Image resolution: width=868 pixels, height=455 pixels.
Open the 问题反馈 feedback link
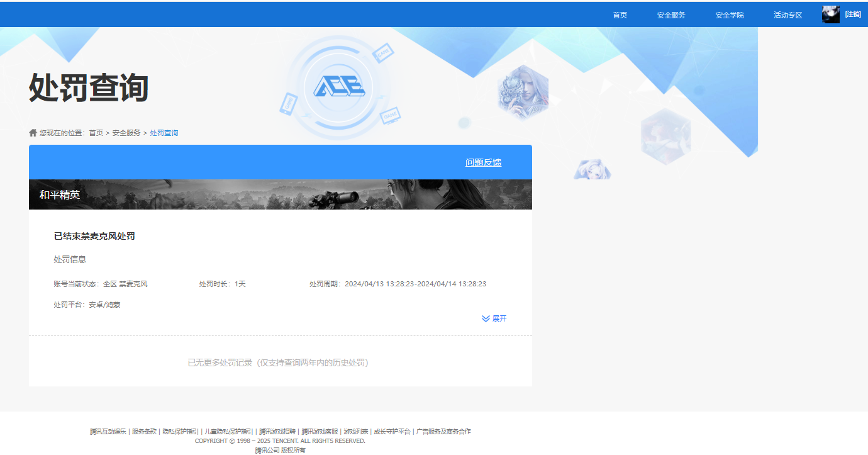484,162
